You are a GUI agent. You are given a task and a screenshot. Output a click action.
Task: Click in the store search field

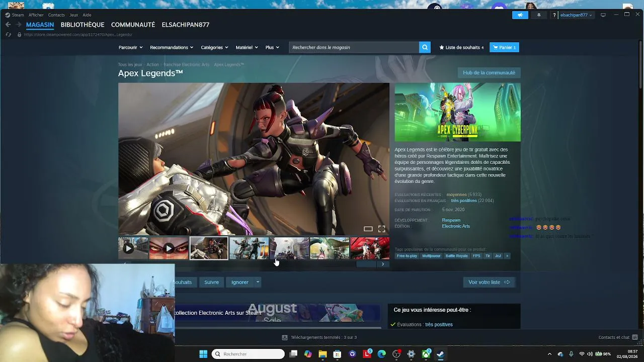pos(354,47)
